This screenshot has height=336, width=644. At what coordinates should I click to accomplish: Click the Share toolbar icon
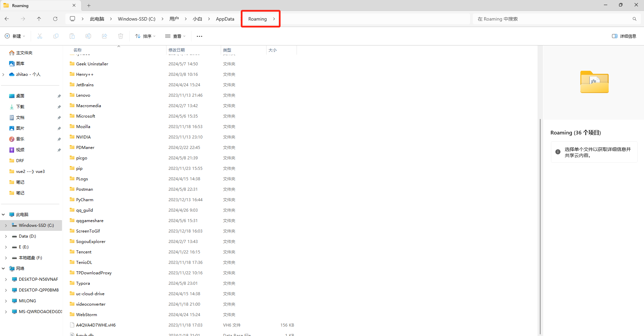(104, 36)
